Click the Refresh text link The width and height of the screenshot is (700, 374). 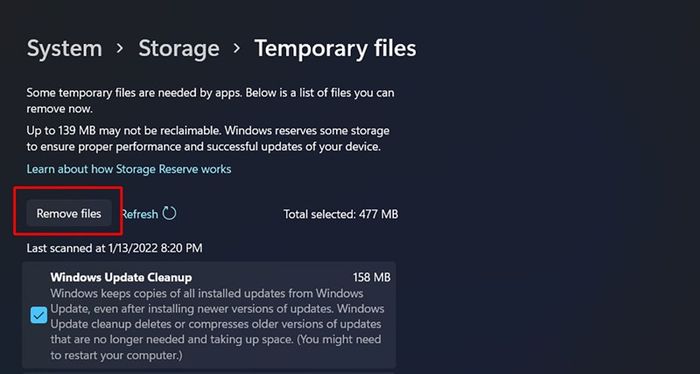(140, 214)
